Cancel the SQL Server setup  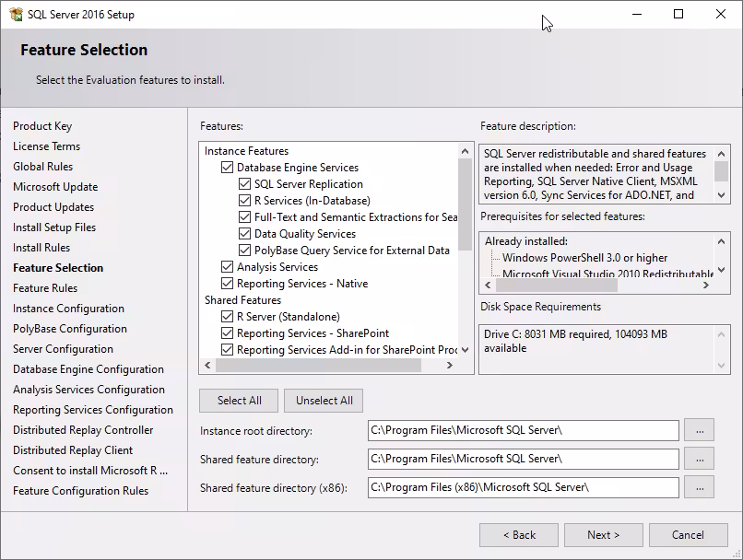click(688, 535)
